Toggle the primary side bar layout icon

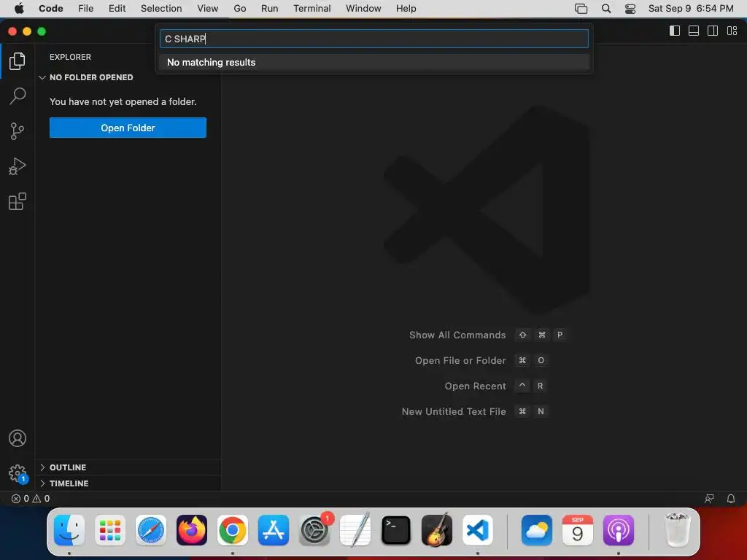coord(675,31)
